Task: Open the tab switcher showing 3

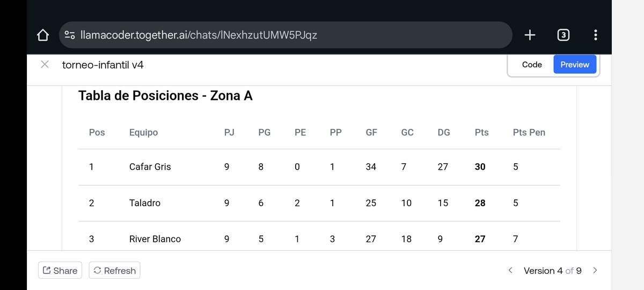Action: click(x=562, y=35)
